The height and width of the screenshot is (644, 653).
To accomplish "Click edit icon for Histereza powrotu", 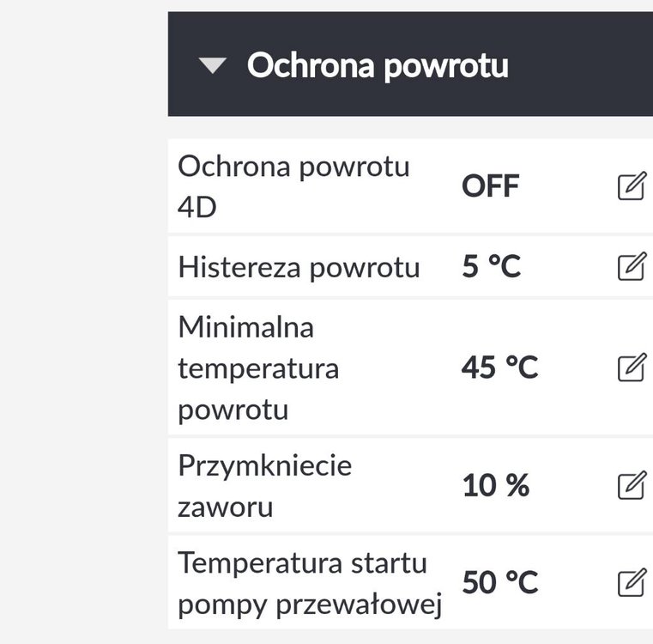I will pos(631,267).
